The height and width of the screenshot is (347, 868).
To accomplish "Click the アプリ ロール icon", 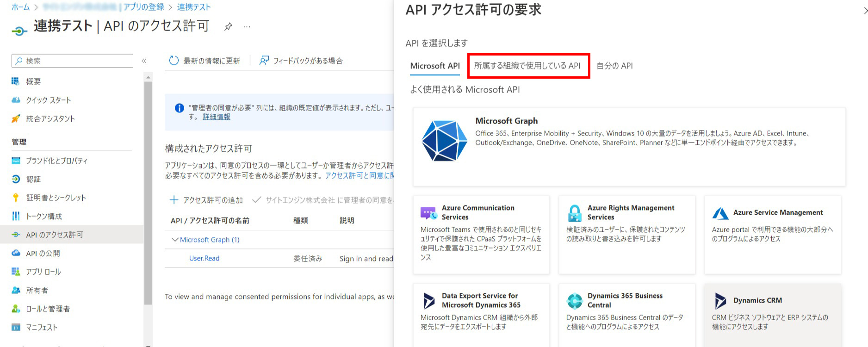I will coord(16,272).
